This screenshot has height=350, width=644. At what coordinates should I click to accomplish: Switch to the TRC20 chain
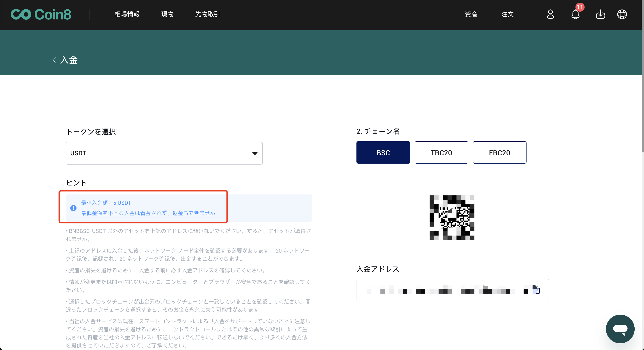441,152
